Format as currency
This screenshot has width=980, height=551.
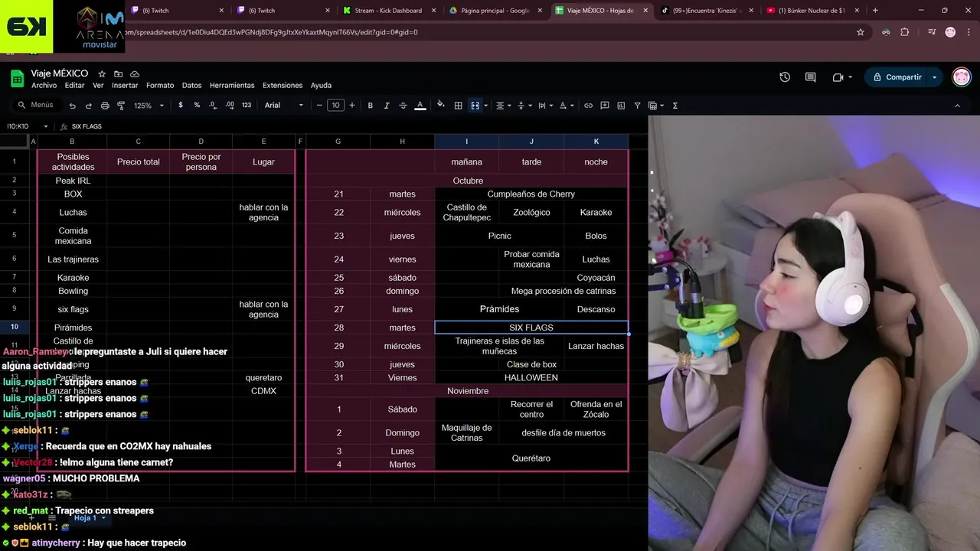(x=181, y=106)
